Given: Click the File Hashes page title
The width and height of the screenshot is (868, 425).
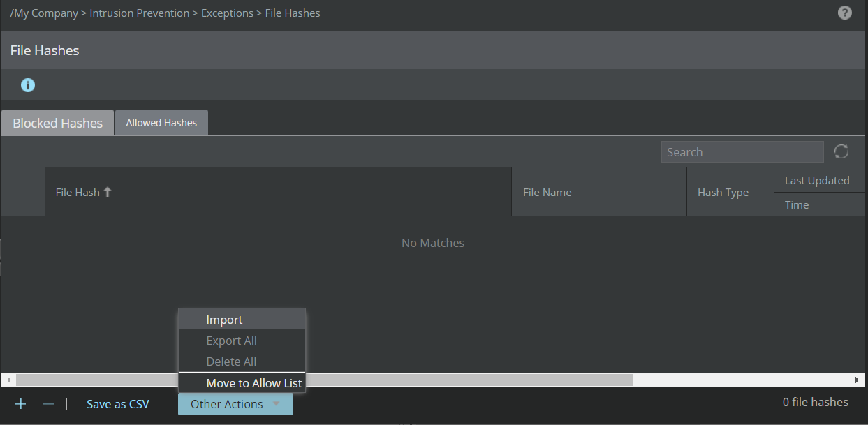Looking at the screenshot, I should 45,50.
